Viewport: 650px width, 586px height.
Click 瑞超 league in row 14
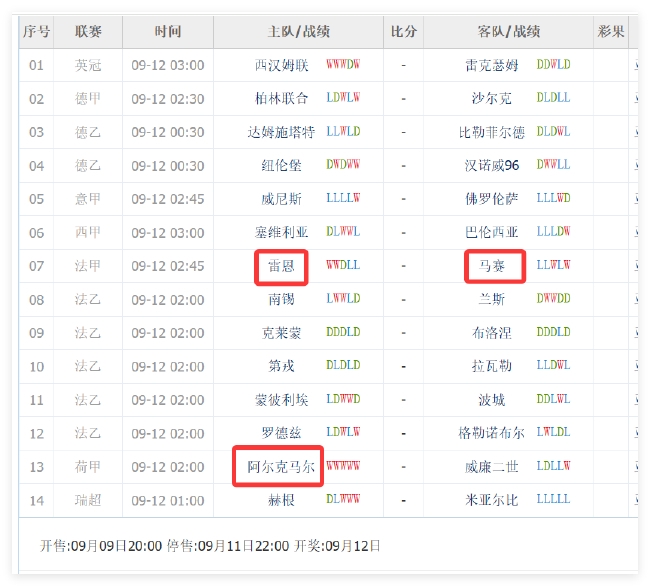tap(88, 500)
